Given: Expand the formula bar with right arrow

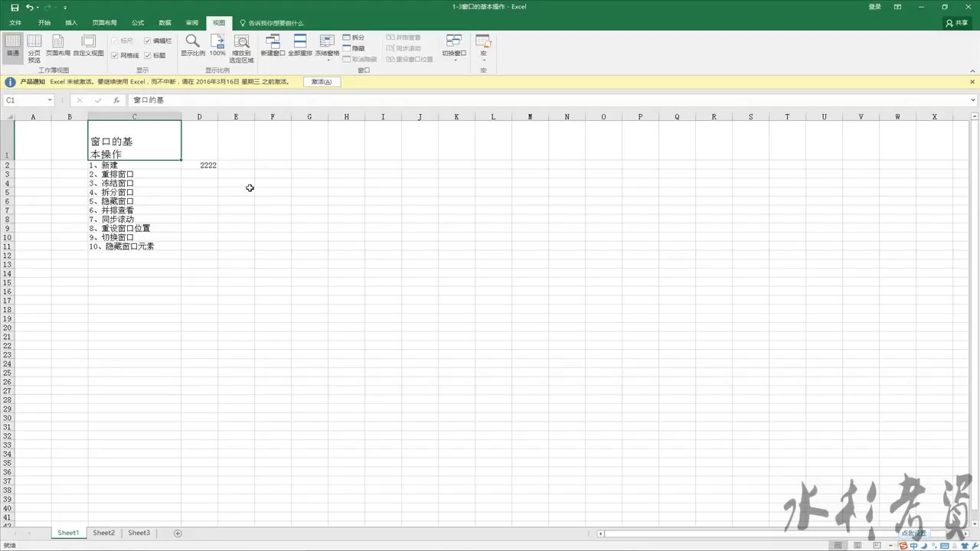Looking at the screenshot, I should click(x=973, y=100).
